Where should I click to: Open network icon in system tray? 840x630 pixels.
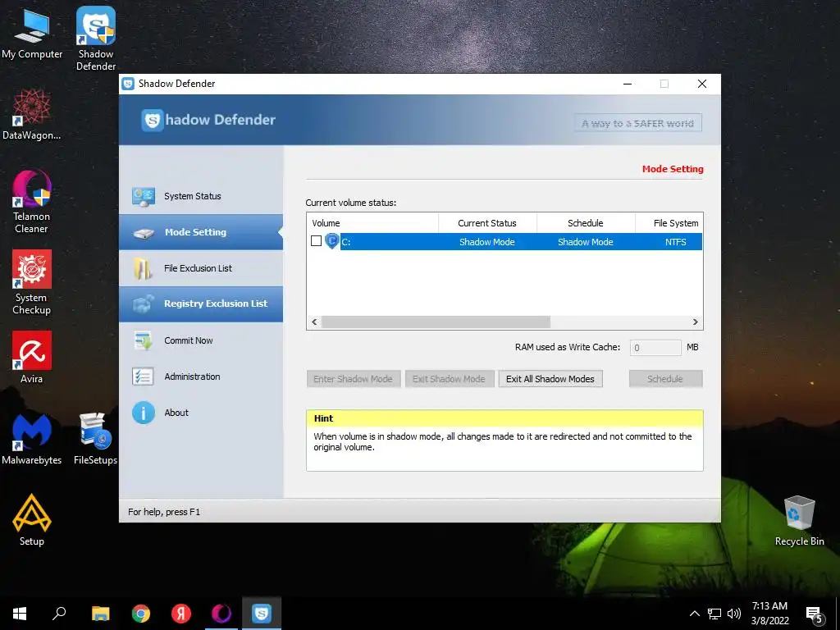point(714,614)
